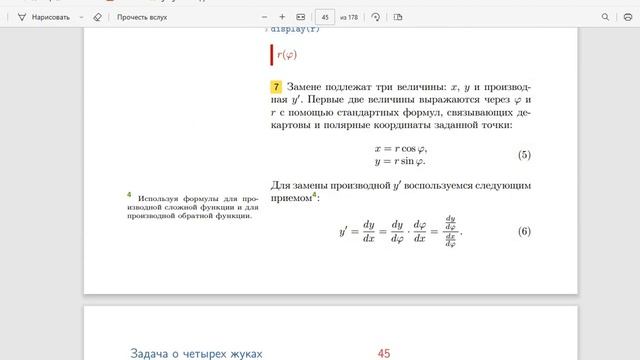Click the formula x = r cos φ
The image size is (640, 360).
(x=401, y=149)
